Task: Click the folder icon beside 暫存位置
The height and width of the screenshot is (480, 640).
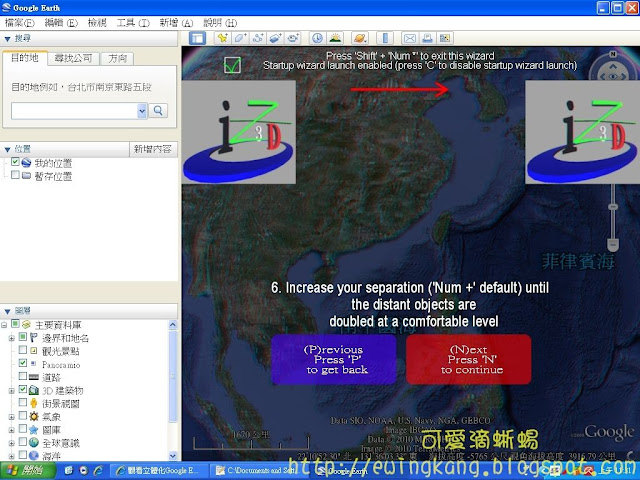Action: point(27,176)
